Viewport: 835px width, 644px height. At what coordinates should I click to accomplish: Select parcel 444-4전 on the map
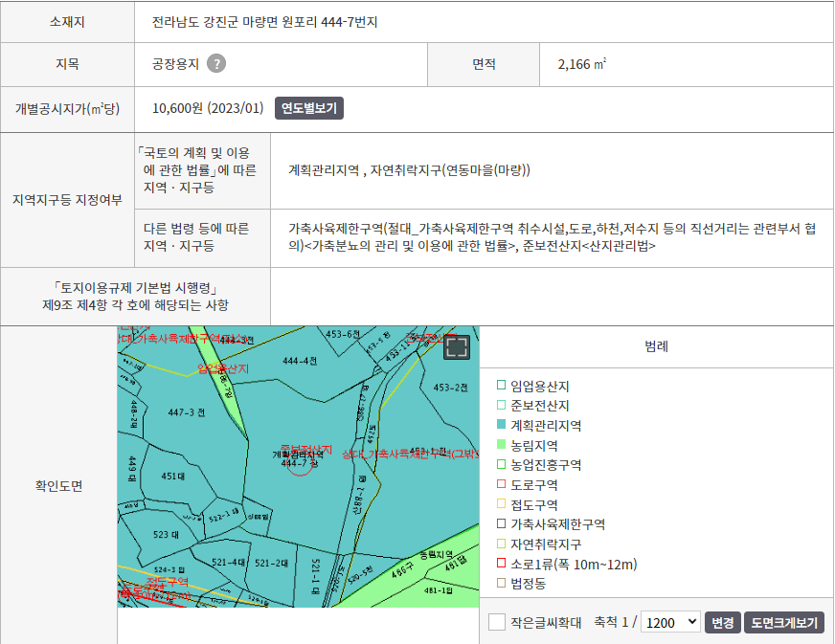pyautogui.click(x=300, y=361)
